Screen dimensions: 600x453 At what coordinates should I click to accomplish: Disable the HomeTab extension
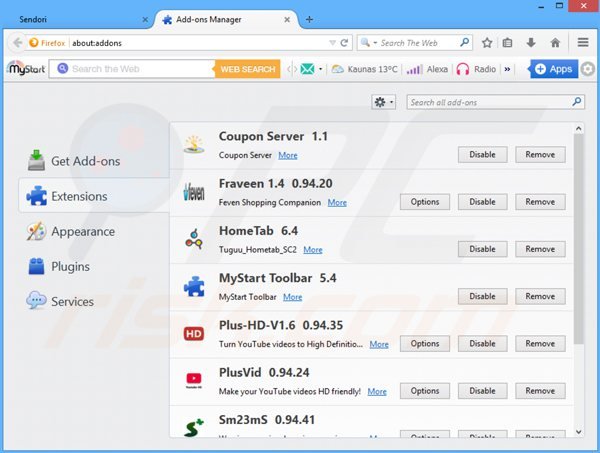pos(483,249)
